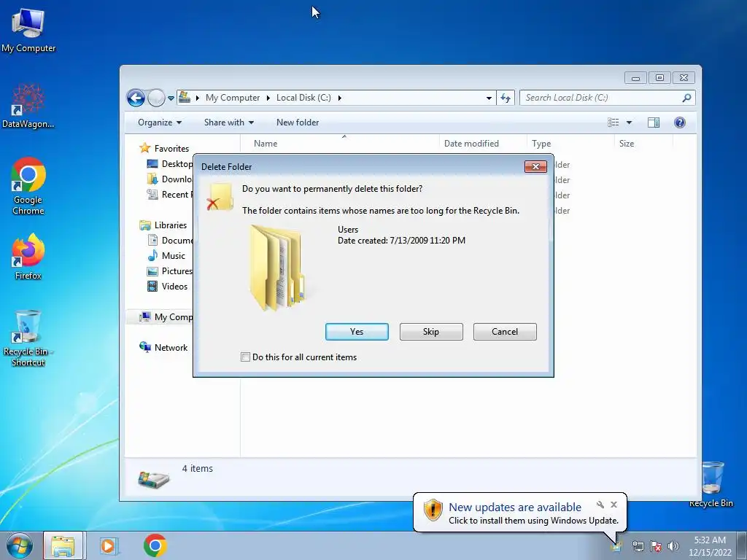
Task: Click the search magnifier icon
Action: 686,98
